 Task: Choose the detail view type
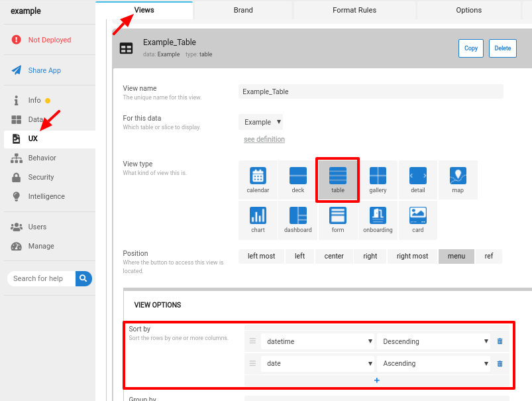(x=417, y=180)
